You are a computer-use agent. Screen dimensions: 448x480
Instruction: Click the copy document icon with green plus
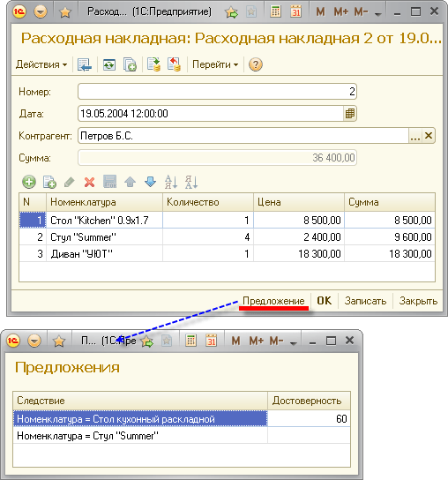[x=130, y=64]
